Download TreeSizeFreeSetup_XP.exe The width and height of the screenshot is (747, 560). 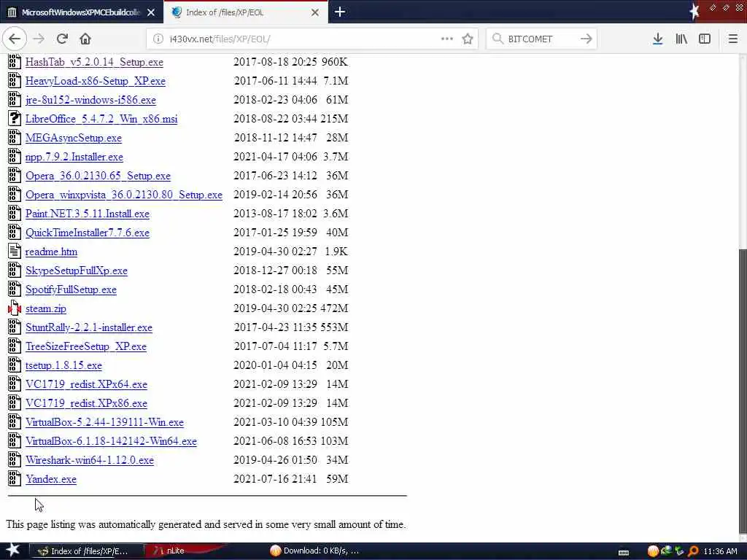coord(86,346)
